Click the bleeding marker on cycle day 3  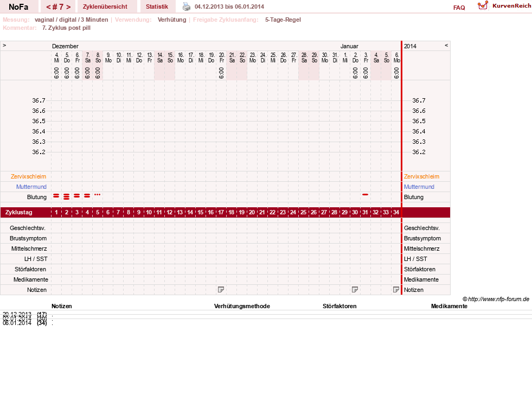pyautogui.click(x=77, y=196)
